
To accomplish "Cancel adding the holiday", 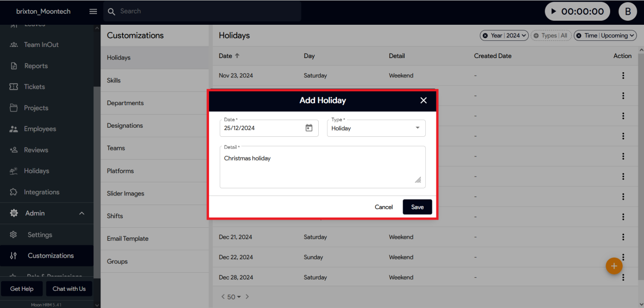I will tap(383, 207).
